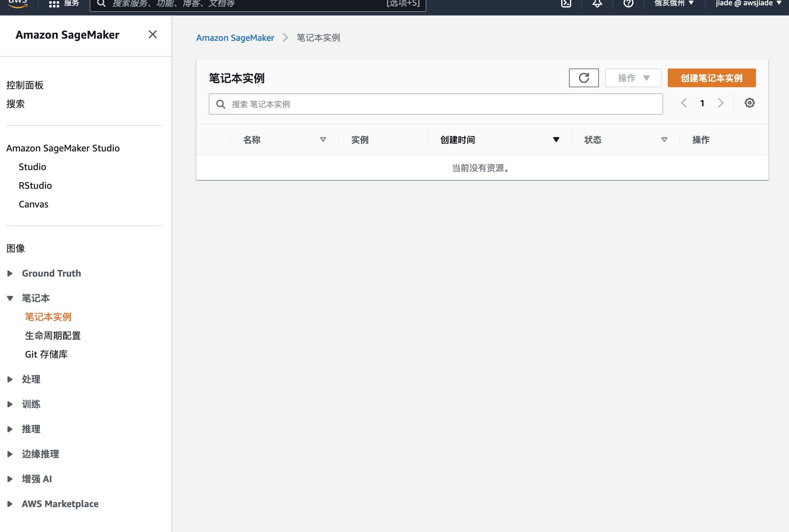Toggle sorting on the 状态 column
The image size is (789, 532).
click(x=664, y=140)
